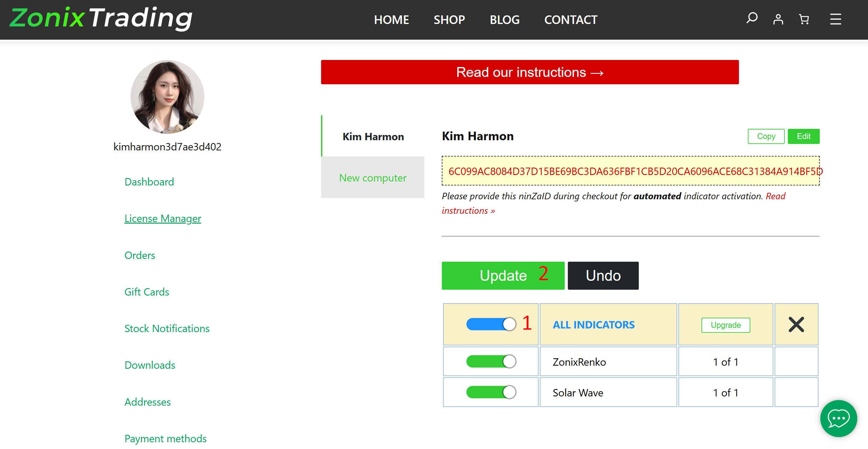Click the username kimharmon3d7ae3d402

pos(167,147)
